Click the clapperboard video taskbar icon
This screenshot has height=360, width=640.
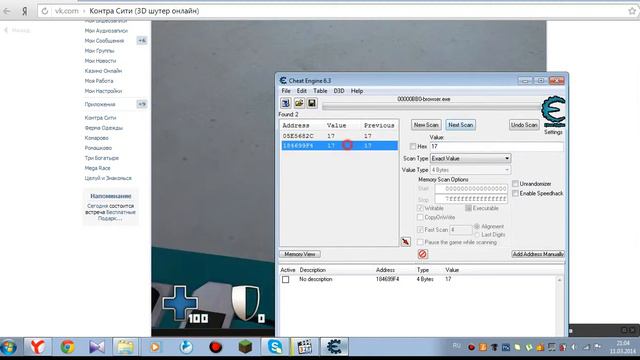click(304, 347)
